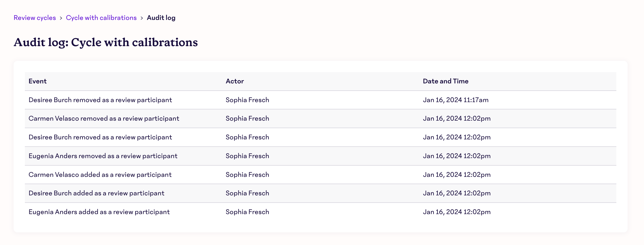Viewport: 644px width, 245px height.
Task: Select the Carmen Velasco added event row
Action: (x=321, y=174)
